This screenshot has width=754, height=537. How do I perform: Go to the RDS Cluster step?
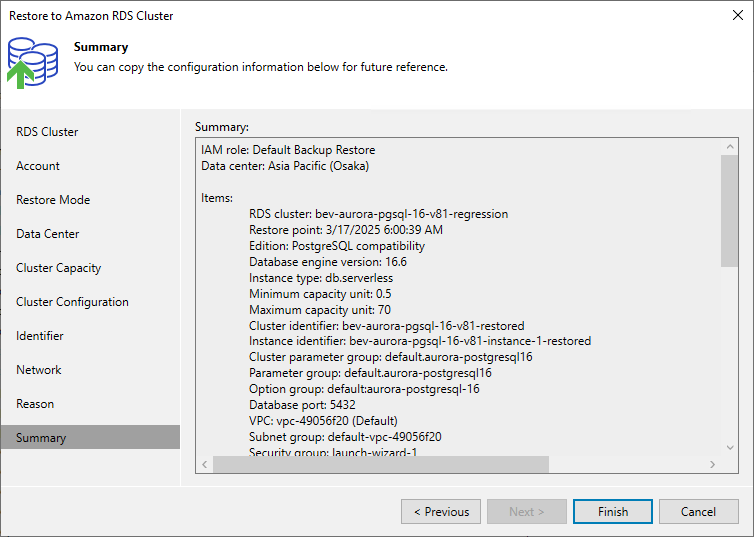[47, 132]
